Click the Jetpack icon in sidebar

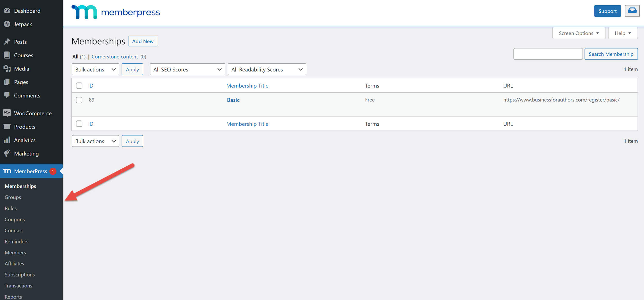pyautogui.click(x=7, y=24)
